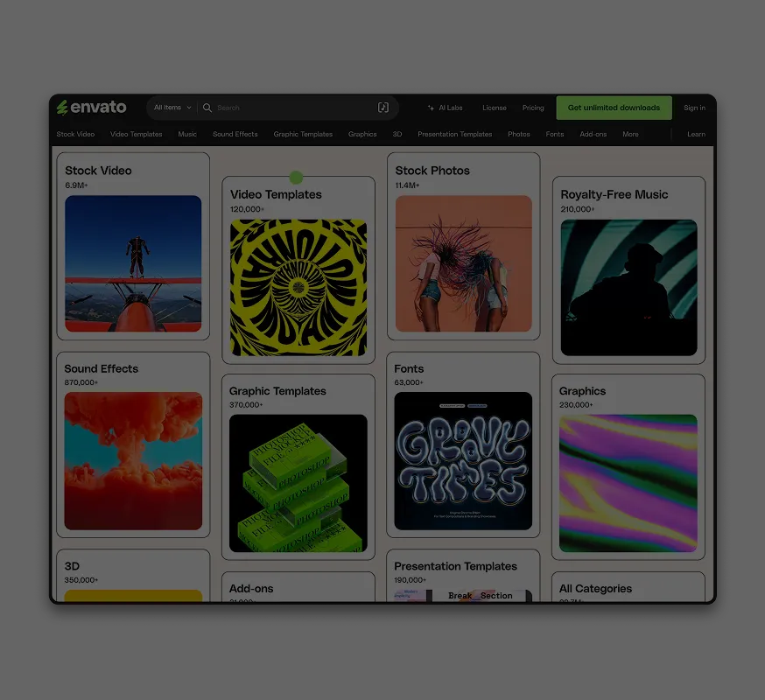Click the Stock Video card title
This screenshot has width=765, height=700.
pos(98,171)
